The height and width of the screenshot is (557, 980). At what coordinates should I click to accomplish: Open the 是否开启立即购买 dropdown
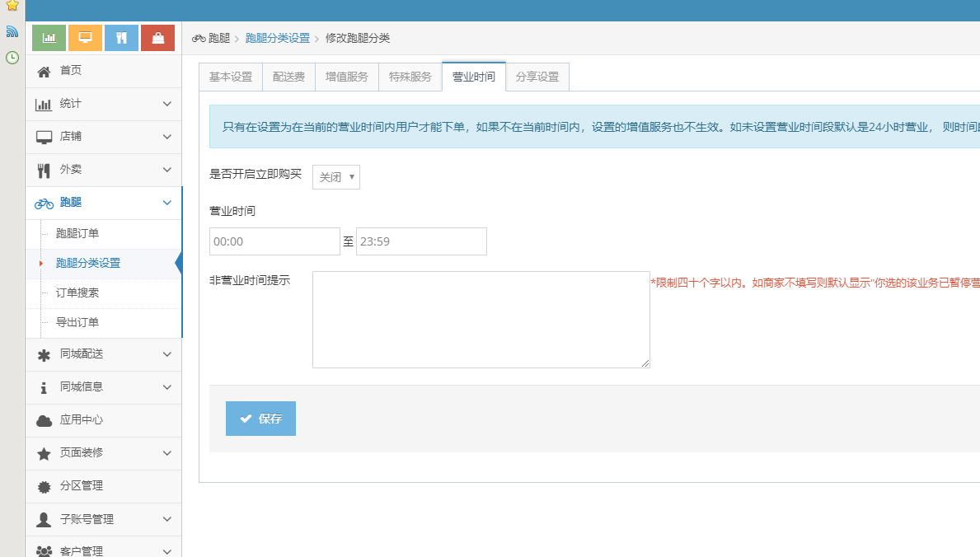click(335, 177)
